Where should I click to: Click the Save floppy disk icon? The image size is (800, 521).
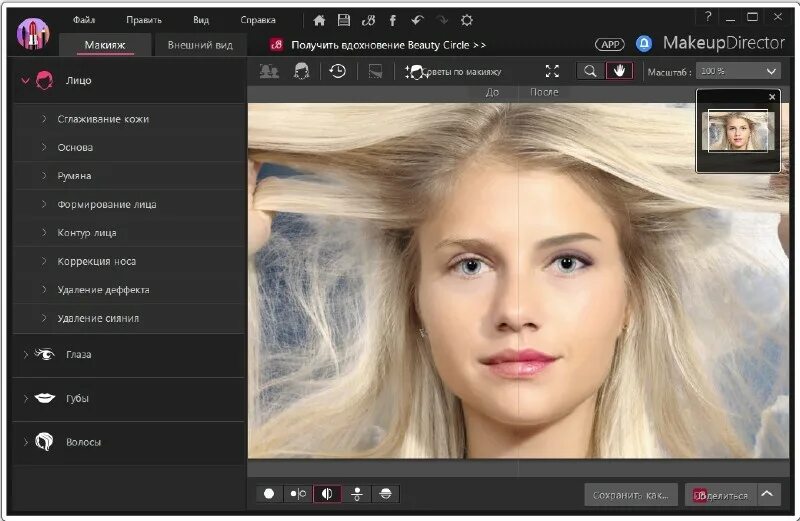pyautogui.click(x=344, y=20)
